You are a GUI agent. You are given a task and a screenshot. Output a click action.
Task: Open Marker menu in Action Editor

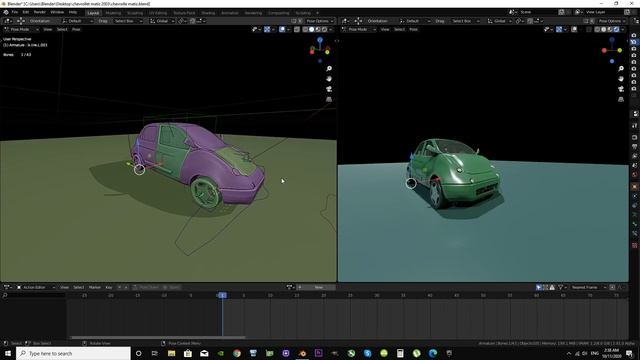pyautogui.click(x=95, y=287)
